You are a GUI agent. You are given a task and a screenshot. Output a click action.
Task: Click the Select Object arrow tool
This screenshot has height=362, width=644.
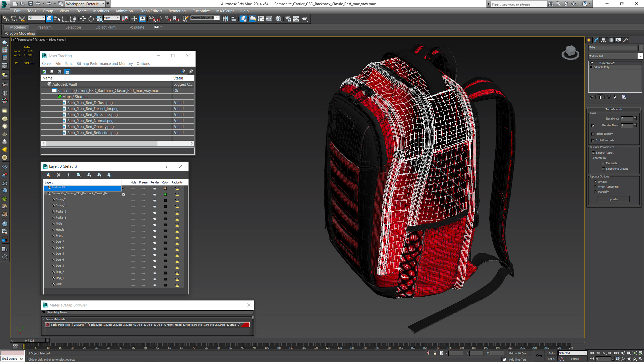49,19
